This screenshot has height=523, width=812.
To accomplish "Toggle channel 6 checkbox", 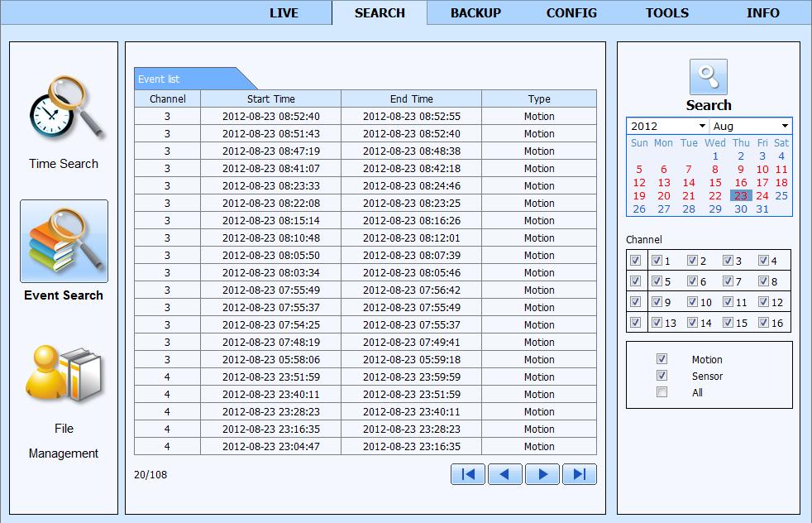I will point(692,281).
